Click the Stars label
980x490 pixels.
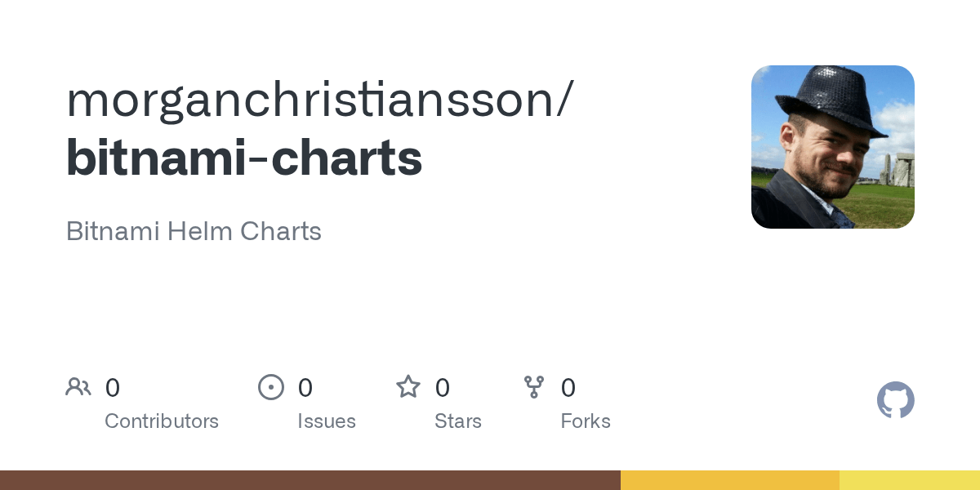pyautogui.click(x=458, y=421)
